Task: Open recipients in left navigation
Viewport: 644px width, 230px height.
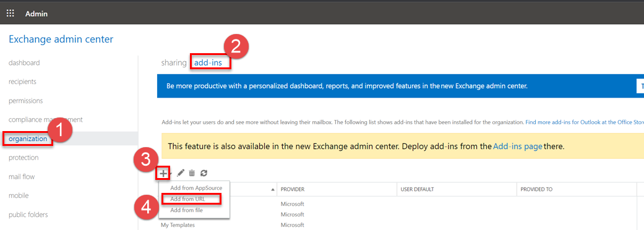Action: 22,82
